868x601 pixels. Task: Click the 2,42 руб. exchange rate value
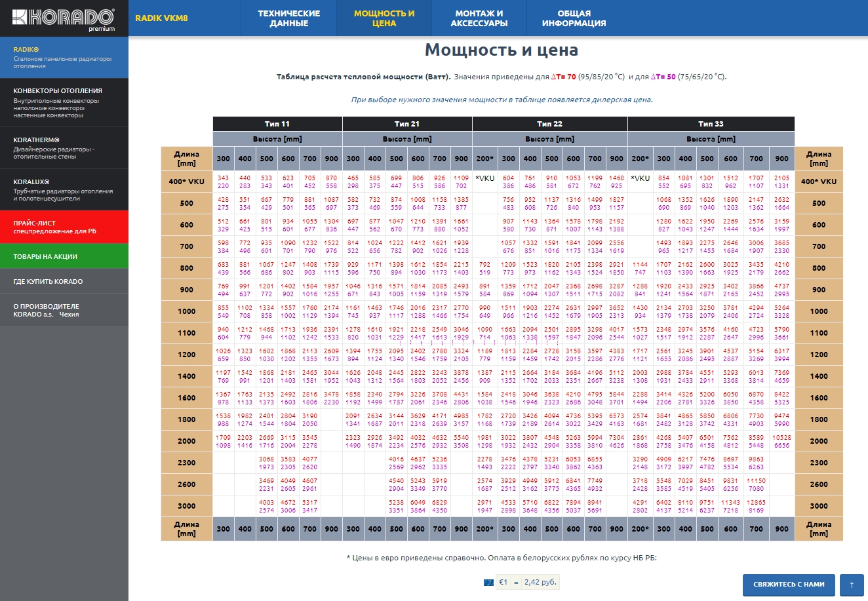tap(541, 582)
